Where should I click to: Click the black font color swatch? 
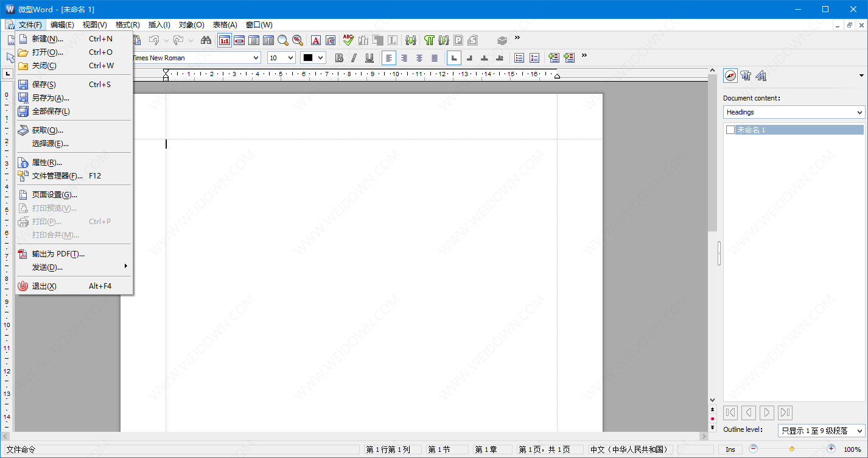308,58
